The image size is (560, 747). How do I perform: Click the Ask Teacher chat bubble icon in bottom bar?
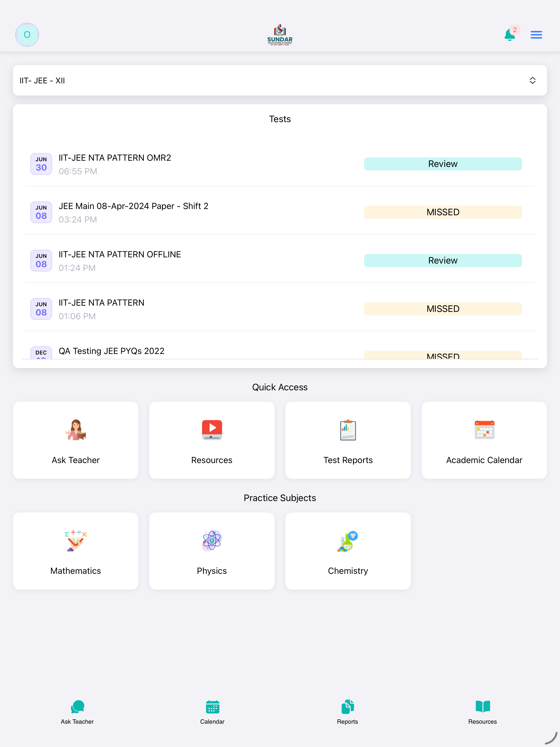(x=77, y=707)
